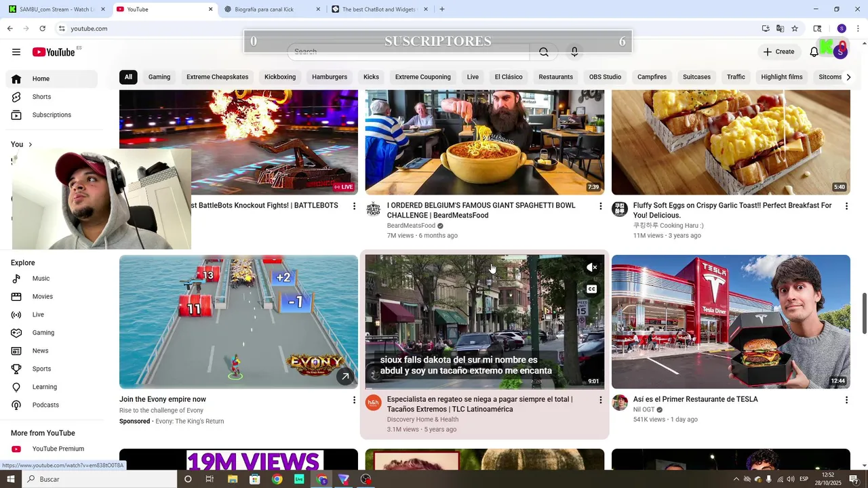Image resolution: width=868 pixels, height=488 pixels.
Task: Open the YouTube hamburger guide menu
Action: tap(16, 52)
